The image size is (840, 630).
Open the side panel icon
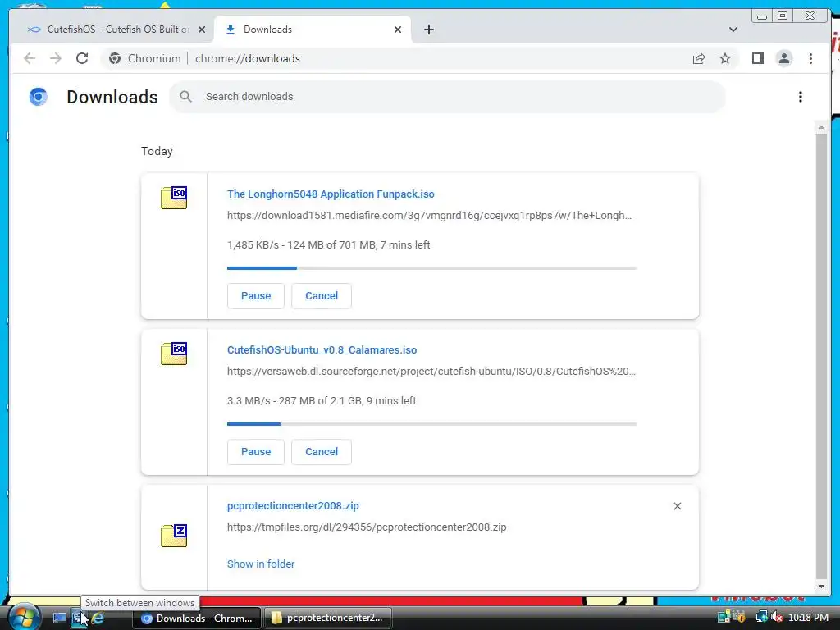coord(757,58)
